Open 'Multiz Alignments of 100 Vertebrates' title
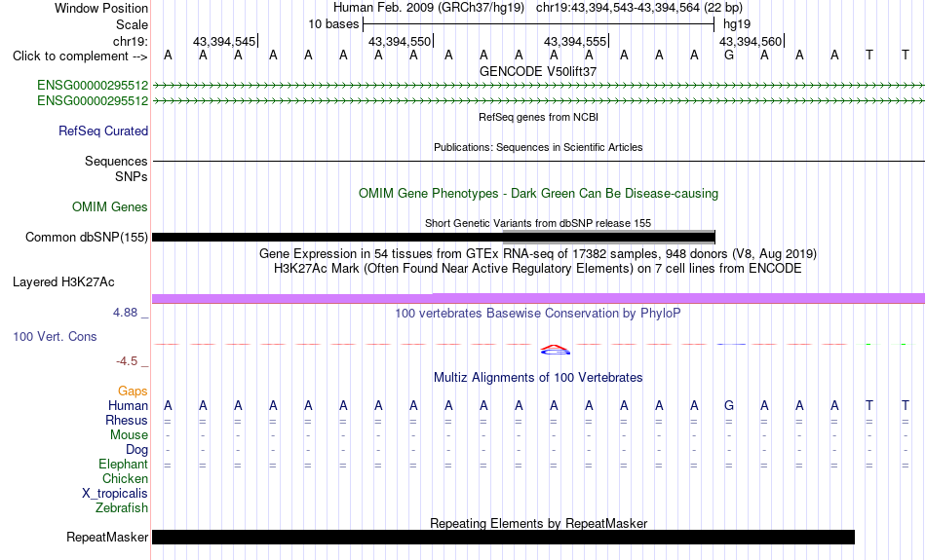The width and height of the screenshot is (926, 560). point(538,378)
